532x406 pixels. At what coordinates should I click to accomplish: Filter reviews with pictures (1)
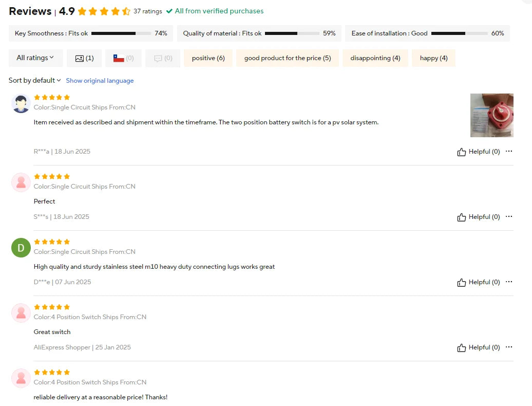[84, 58]
